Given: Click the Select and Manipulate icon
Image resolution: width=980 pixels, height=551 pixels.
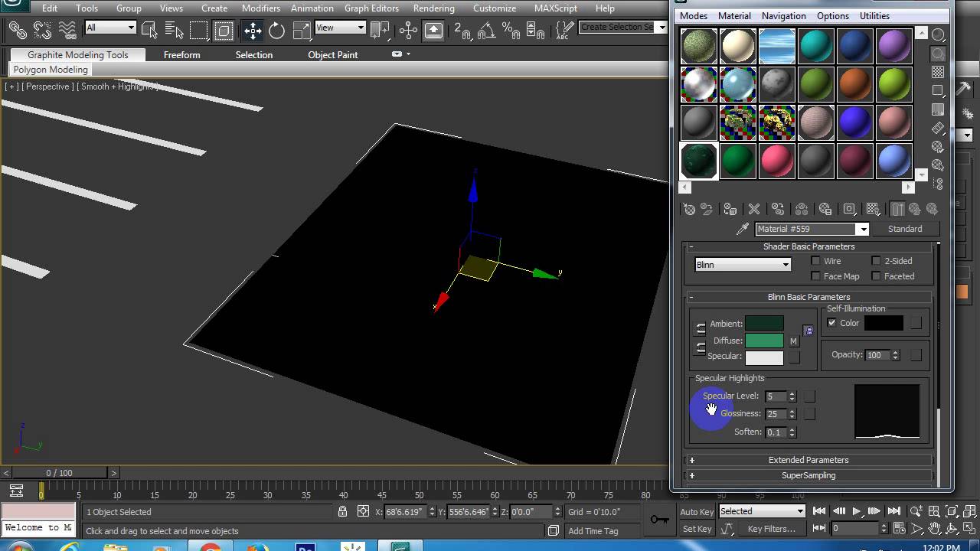Looking at the screenshot, I should (408, 31).
